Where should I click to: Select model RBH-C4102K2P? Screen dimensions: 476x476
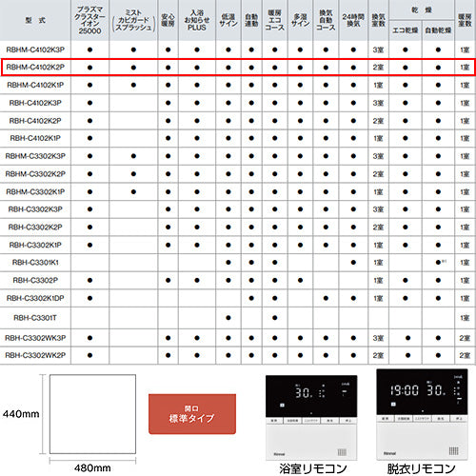point(35,121)
